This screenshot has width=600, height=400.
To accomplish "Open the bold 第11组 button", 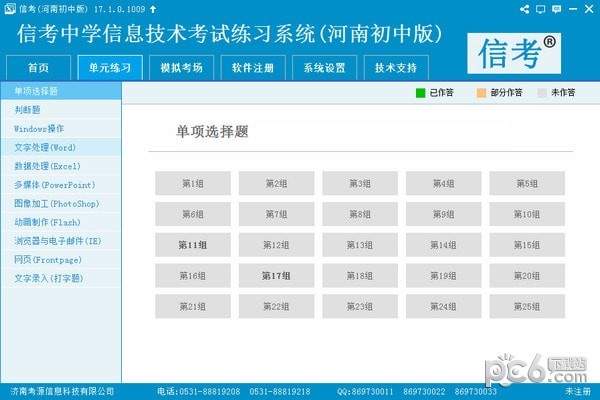I will pos(192,245).
